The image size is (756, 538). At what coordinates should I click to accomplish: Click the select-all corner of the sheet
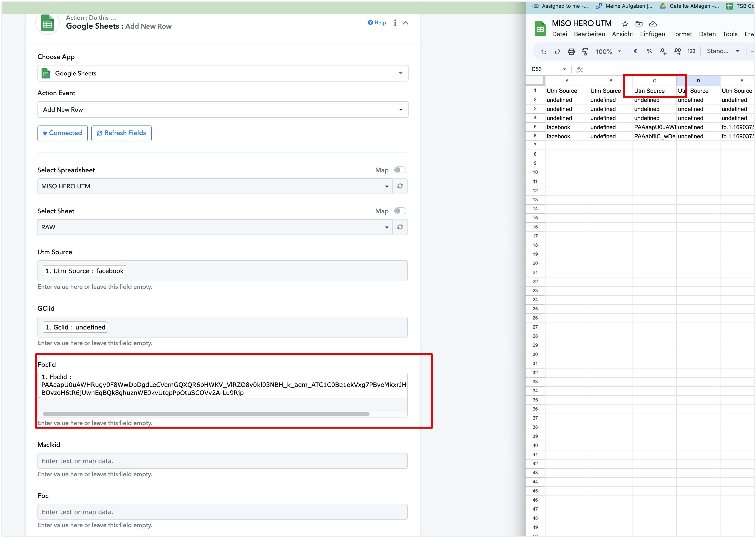point(535,80)
